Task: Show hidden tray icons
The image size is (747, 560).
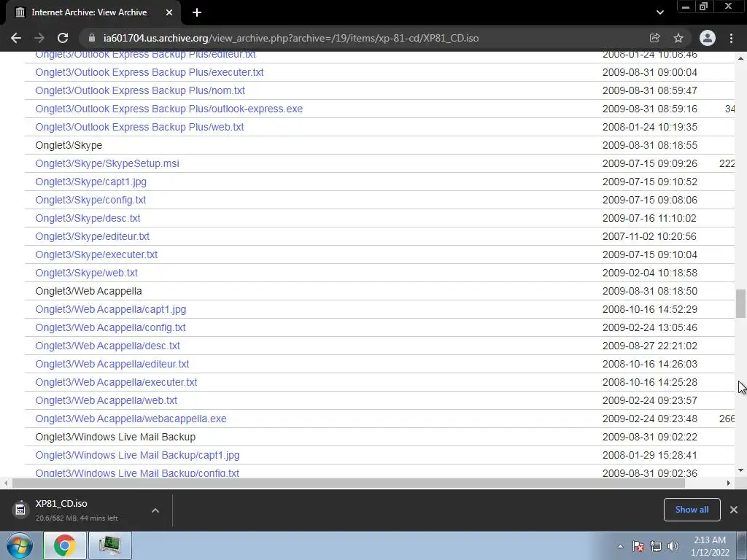Action: (x=620, y=546)
